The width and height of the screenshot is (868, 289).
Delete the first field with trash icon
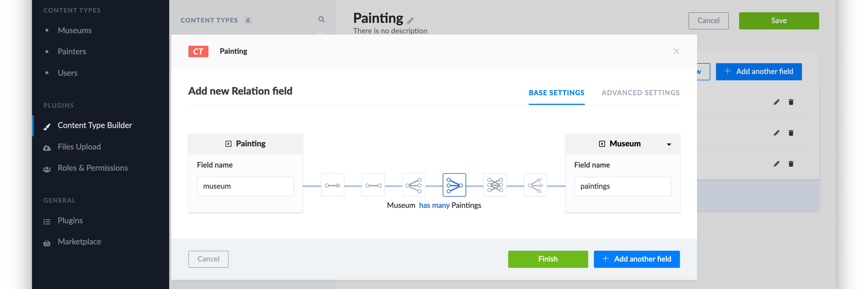[x=791, y=102]
